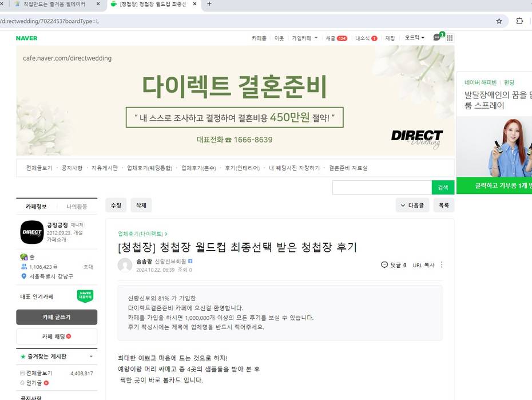Open the 업체후기(웨딩통합) menu
Viewport: 532px width, 400px height.
click(x=150, y=168)
